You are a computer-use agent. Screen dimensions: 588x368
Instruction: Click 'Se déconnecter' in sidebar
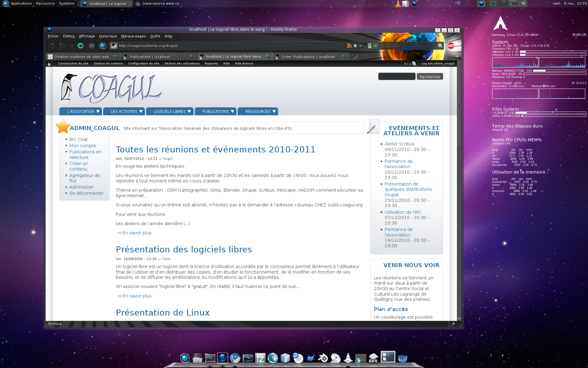pyautogui.click(x=86, y=193)
